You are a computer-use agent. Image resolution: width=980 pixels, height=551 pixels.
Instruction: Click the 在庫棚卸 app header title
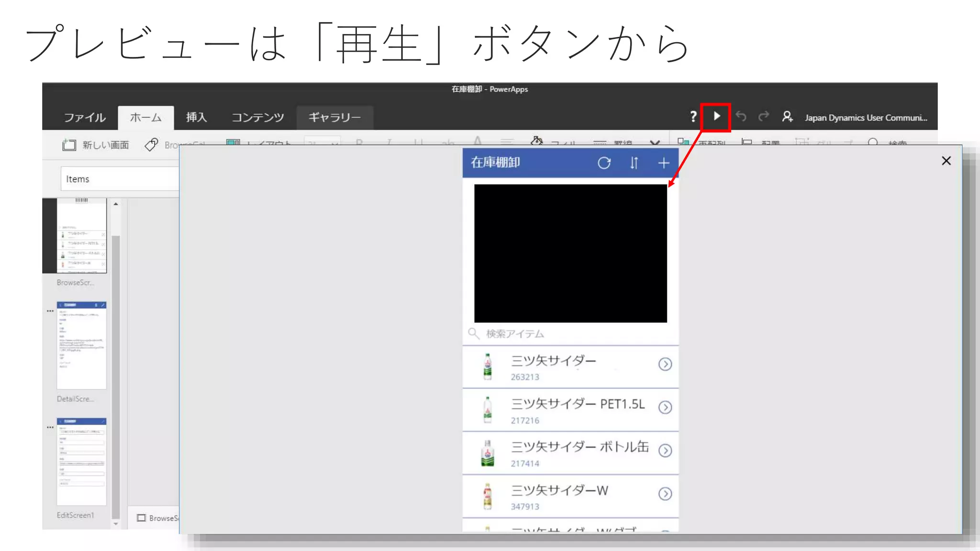(495, 163)
